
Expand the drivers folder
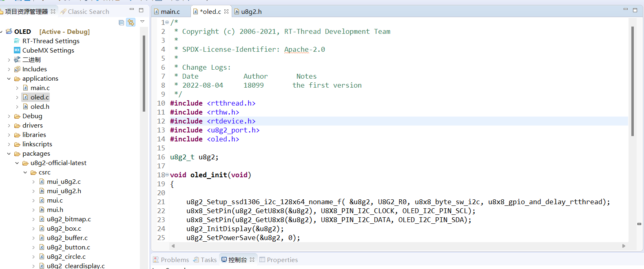pyautogui.click(x=9, y=126)
